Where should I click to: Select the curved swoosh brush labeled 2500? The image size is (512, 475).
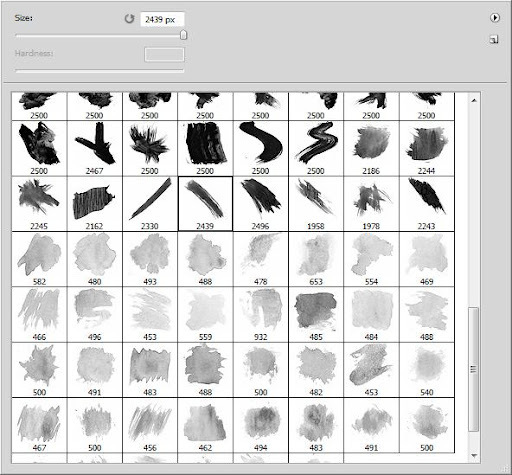tap(261, 148)
